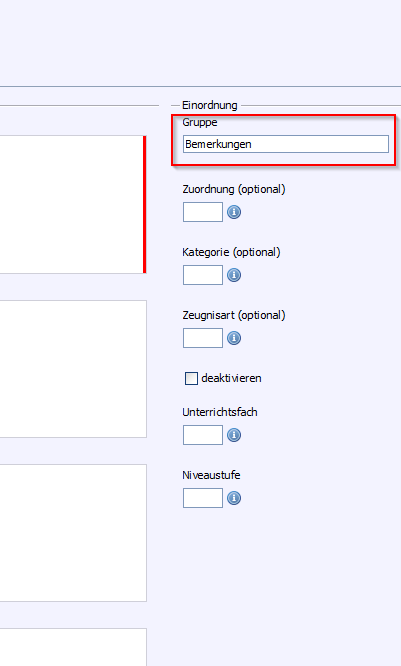Click the Zuordnung (optional) label
Image resolution: width=401 pixels, height=666 pixels.
point(234,189)
